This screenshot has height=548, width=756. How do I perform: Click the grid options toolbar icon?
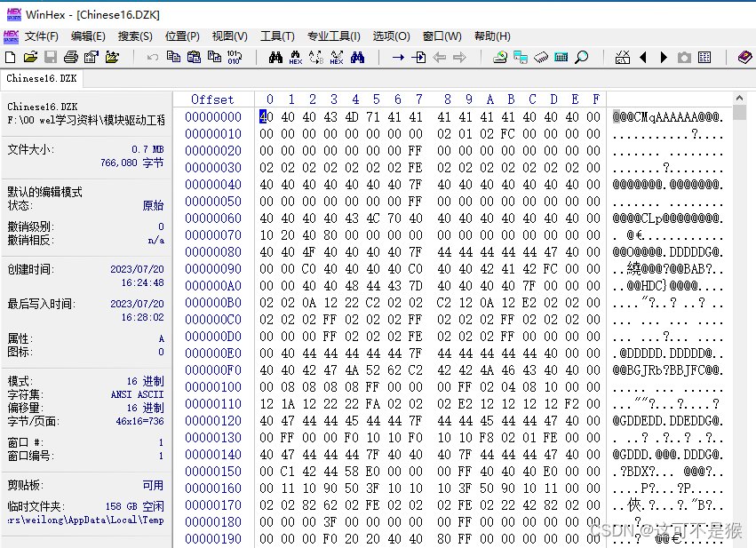coord(704,58)
